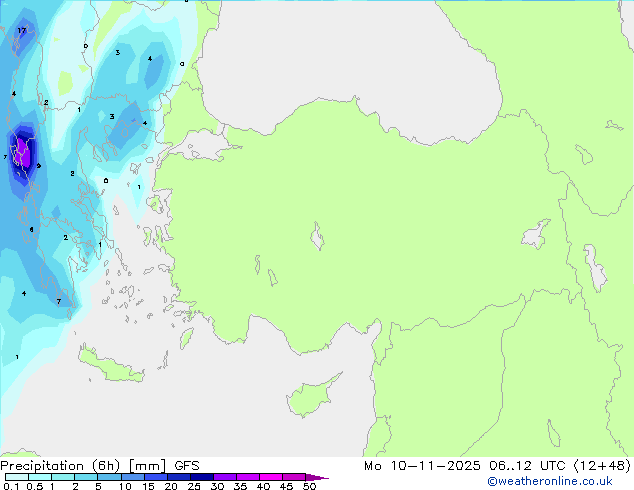Click the 30–35 mm purple legend swatch
This screenshot has width=634, height=490.
[x=225, y=477]
